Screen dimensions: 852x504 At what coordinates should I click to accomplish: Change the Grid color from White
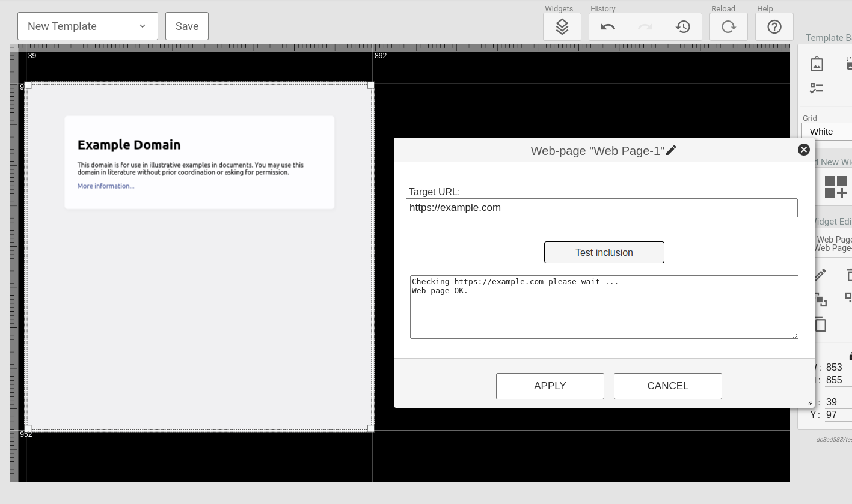[x=830, y=131]
